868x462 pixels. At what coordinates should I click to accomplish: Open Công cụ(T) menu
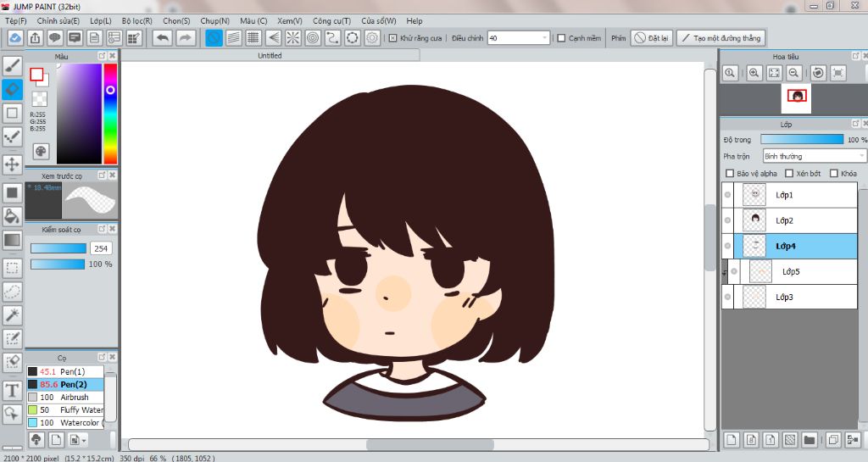pyautogui.click(x=331, y=21)
